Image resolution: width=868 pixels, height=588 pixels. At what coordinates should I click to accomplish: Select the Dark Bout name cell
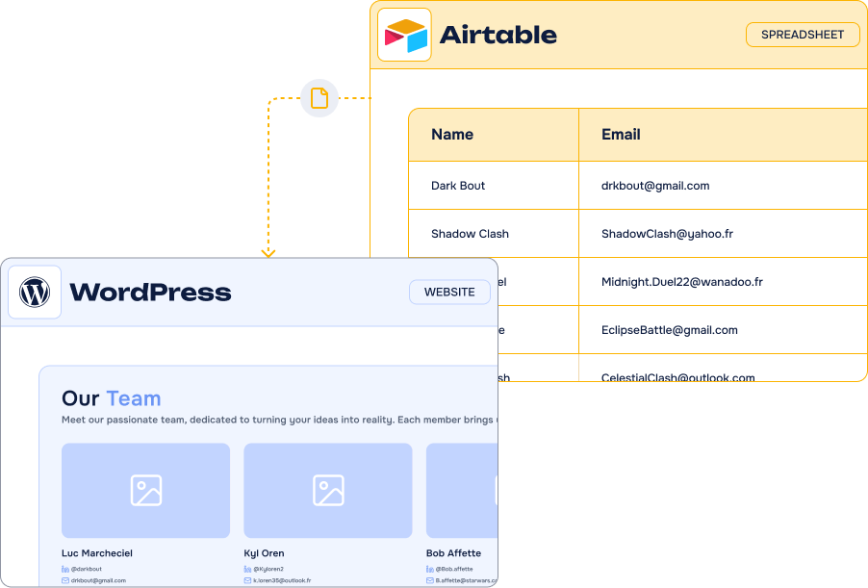pos(494,186)
